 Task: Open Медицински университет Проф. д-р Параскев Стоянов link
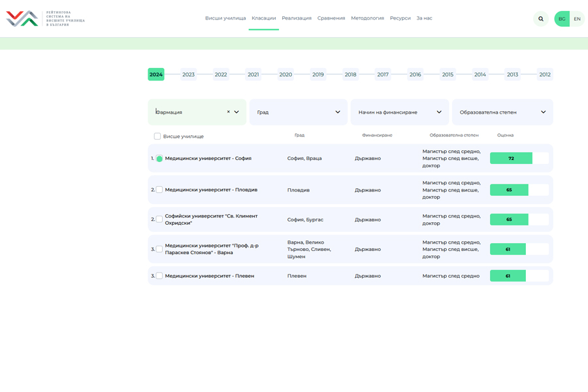point(212,249)
